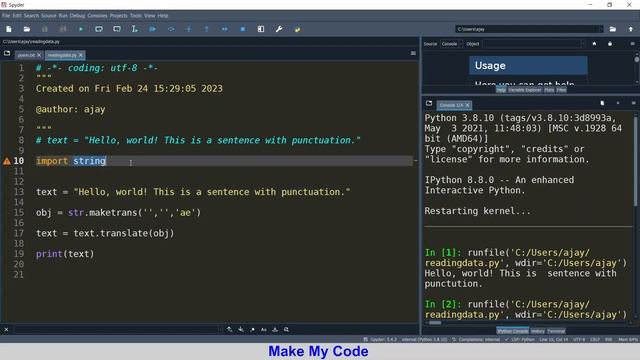Toggle regular expression search in the find bar
The image size is (640, 360).
252,329
